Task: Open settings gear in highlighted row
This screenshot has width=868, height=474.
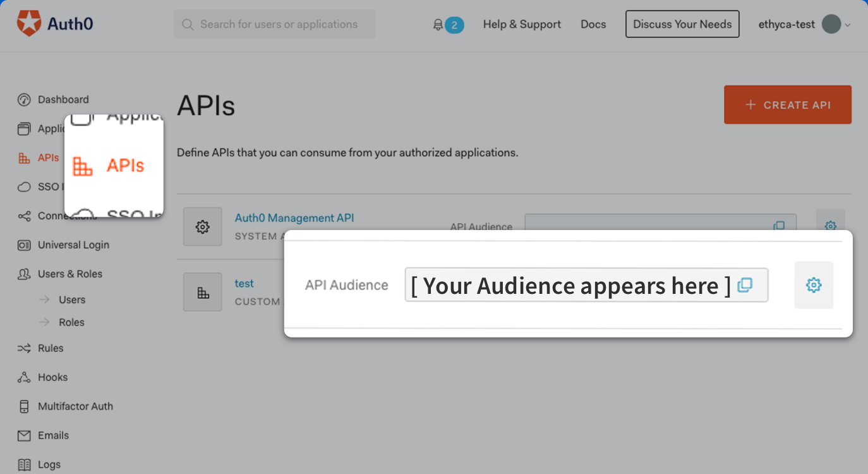Action: point(814,285)
